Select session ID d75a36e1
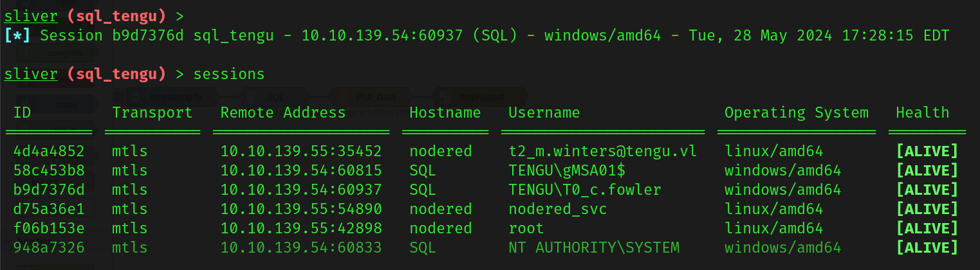The image size is (980, 270). 49,210
